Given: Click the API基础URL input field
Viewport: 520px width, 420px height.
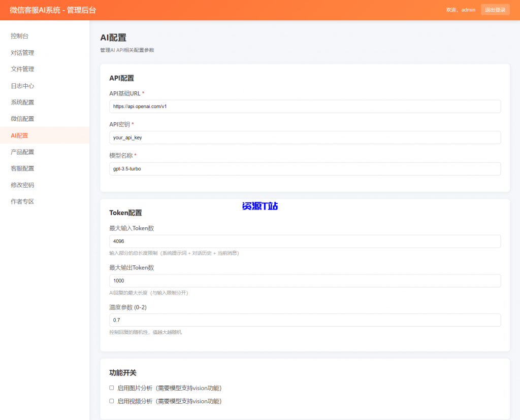Looking at the screenshot, I should (305, 106).
